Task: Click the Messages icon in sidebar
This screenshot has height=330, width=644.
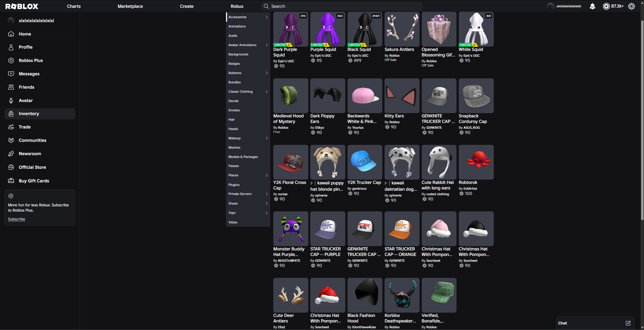Action: pyautogui.click(x=11, y=74)
